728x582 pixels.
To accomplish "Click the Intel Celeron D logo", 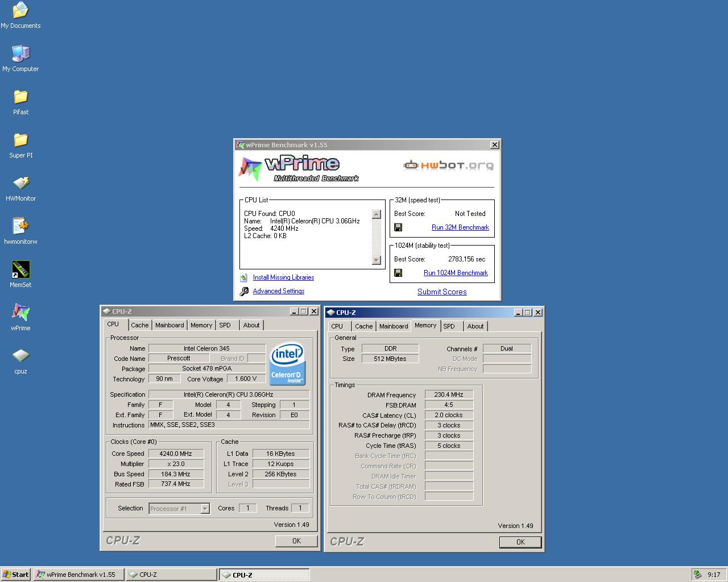I will click(x=287, y=363).
